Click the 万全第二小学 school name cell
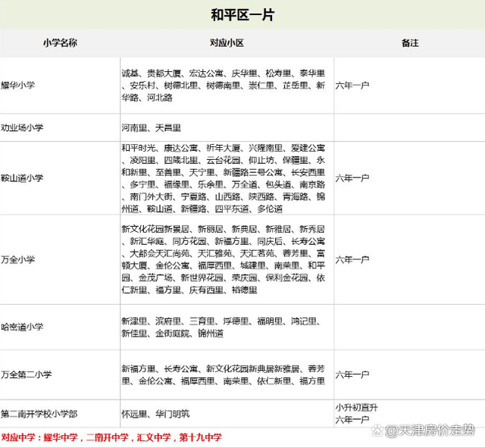The height and width of the screenshot is (448, 485). [27, 374]
